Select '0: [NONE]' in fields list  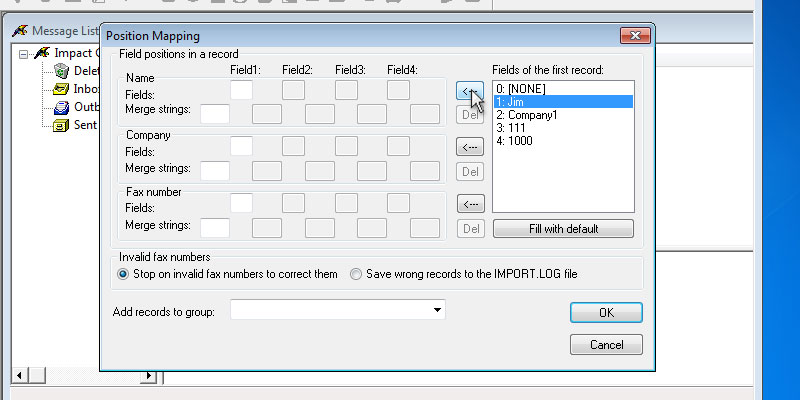530,88
